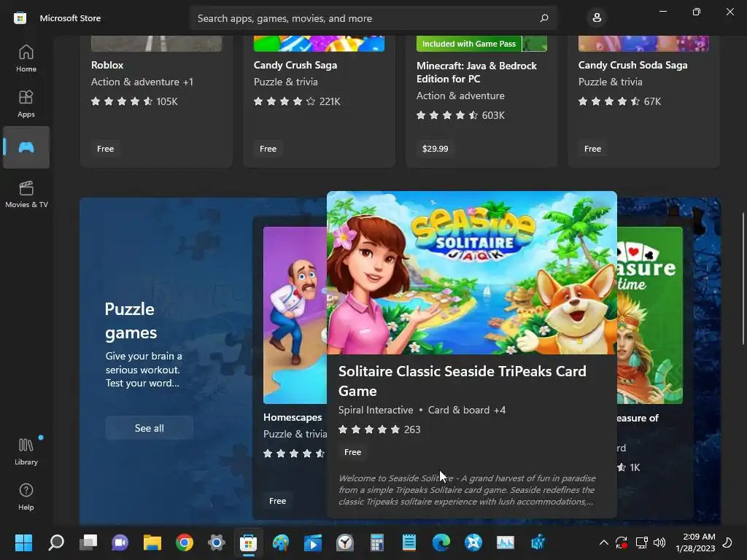
Task: Open the Windows Start menu
Action: [23, 542]
